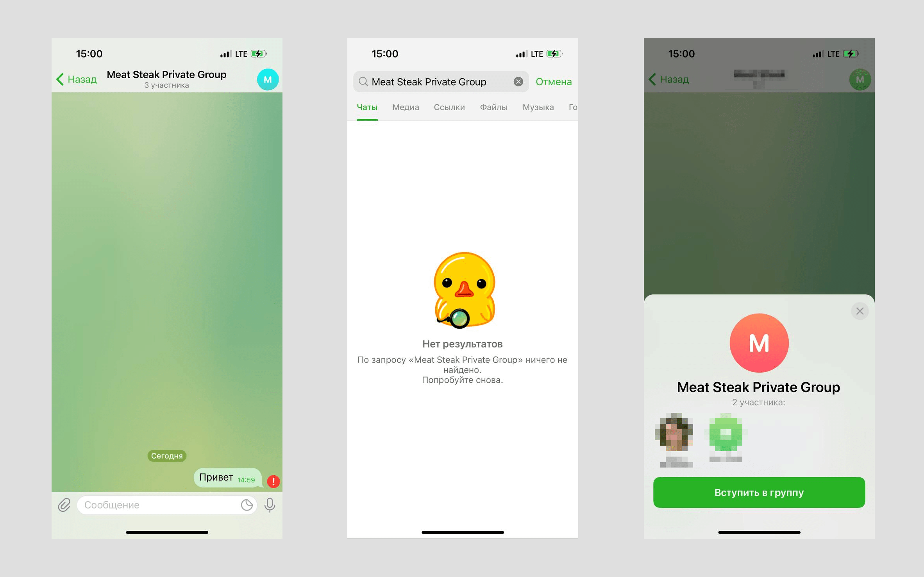924x577 pixels.
Task: Tap Отмена cancel button in search
Action: [553, 81]
